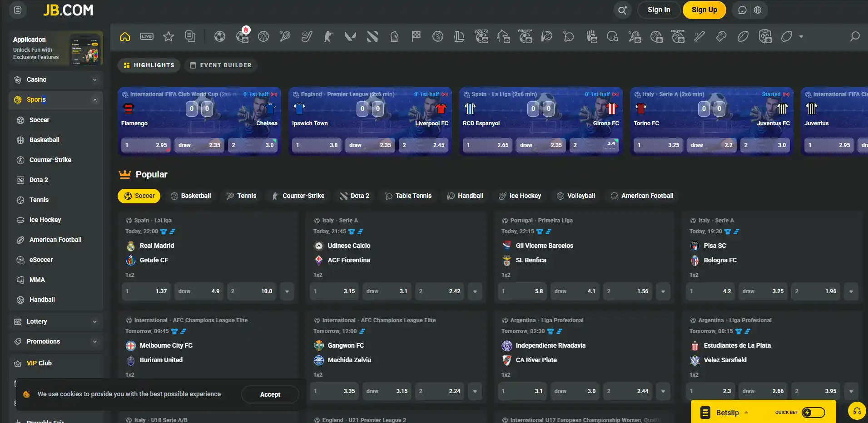The width and height of the screenshot is (868, 423).
Task: Bet on ACF Fiorentina win at 2.42
Action: [440, 291]
